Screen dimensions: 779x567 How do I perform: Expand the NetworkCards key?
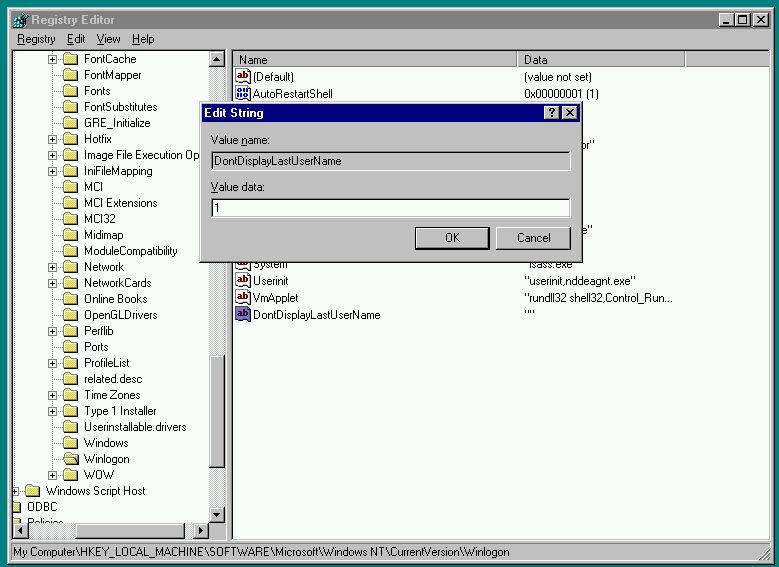click(52, 283)
